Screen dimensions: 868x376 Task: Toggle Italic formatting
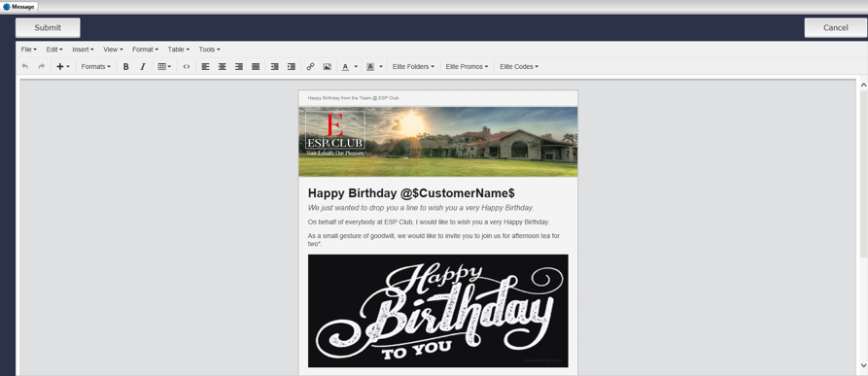(142, 66)
